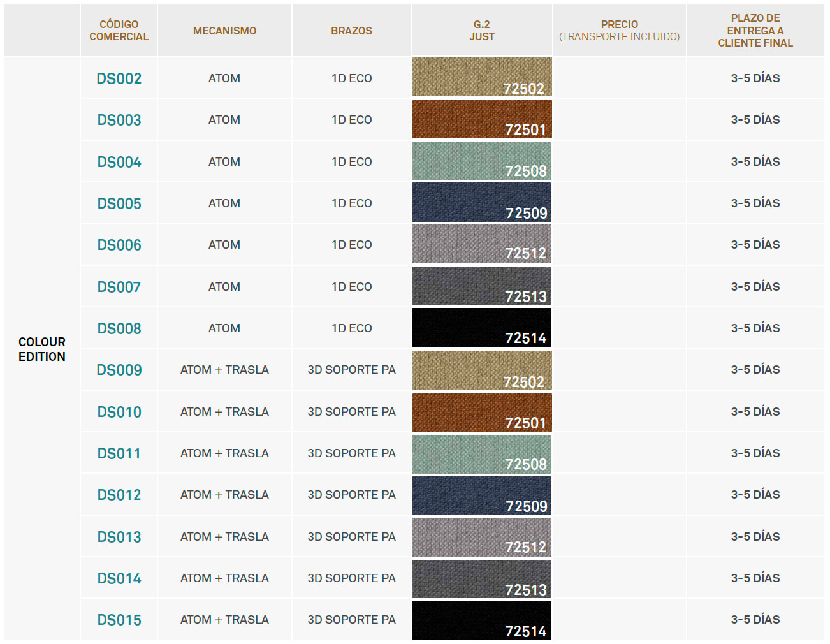Click product code DS002
Screen dimensions: 830x644
click(x=119, y=78)
